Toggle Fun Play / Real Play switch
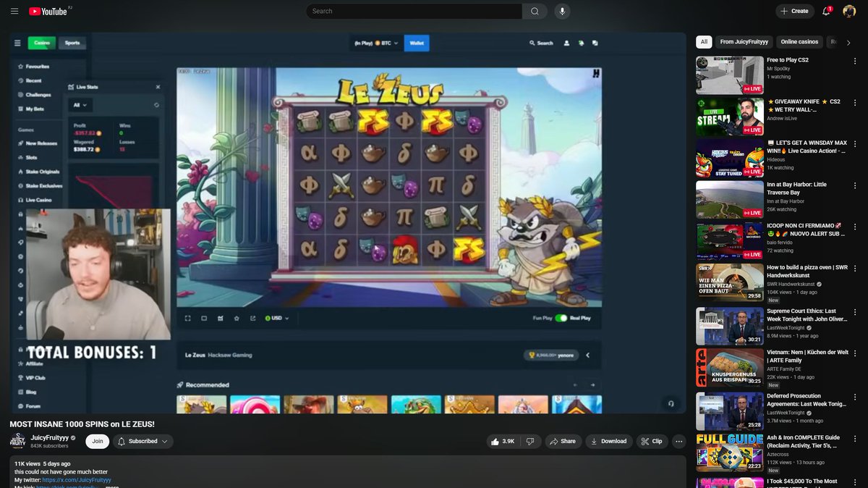The height and width of the screenshot is (488, 868). coord(561,318)
